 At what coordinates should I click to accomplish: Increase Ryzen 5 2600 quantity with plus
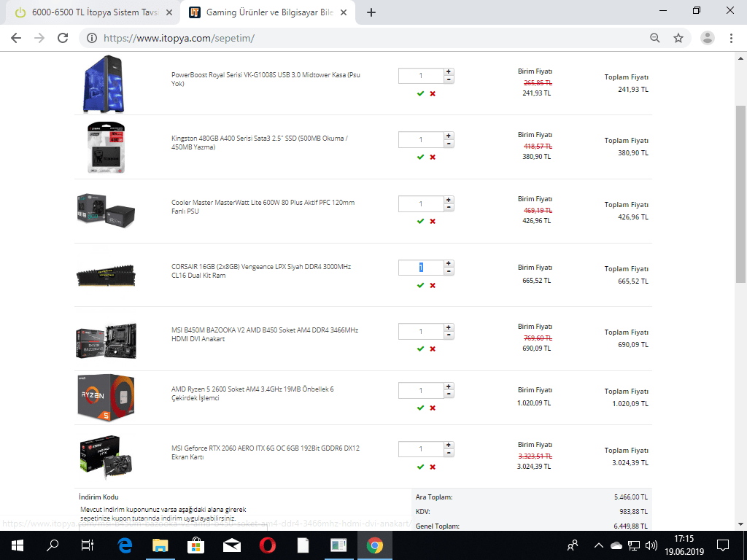(449, 386)
